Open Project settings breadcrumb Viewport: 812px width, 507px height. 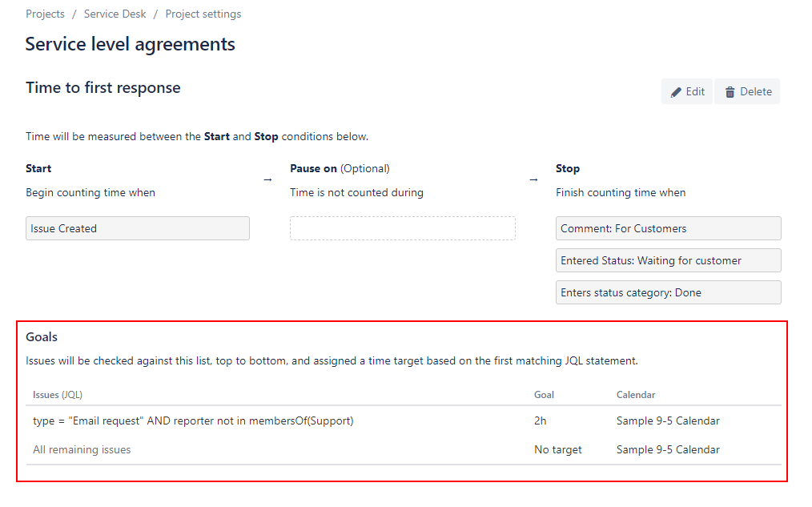point(203,14)
